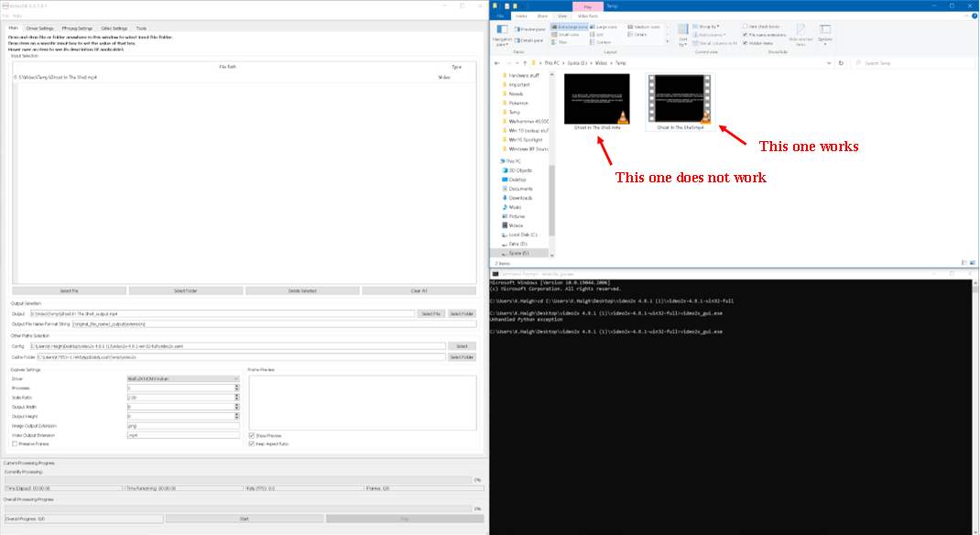Open the File menu in Video2X

5,15
